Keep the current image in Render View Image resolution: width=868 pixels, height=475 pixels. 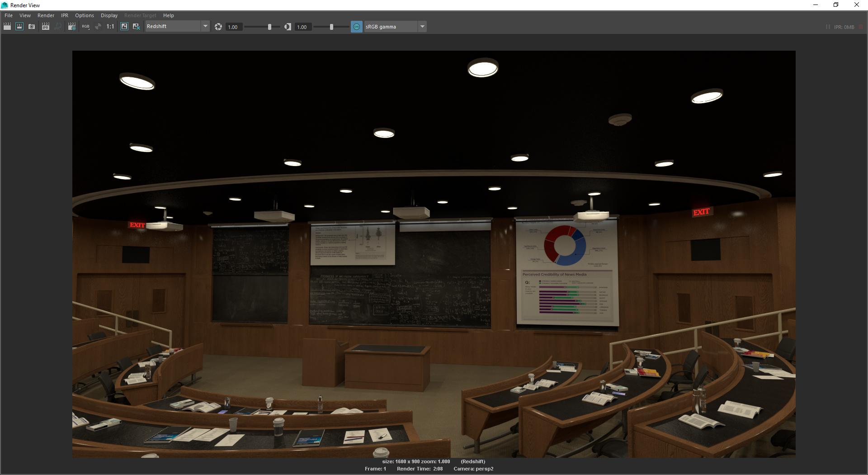[124, 27]
